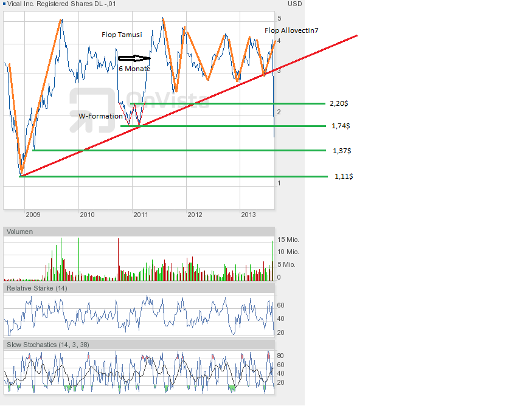Select the Flop Allovectin7 annotation label

point(291,30)
